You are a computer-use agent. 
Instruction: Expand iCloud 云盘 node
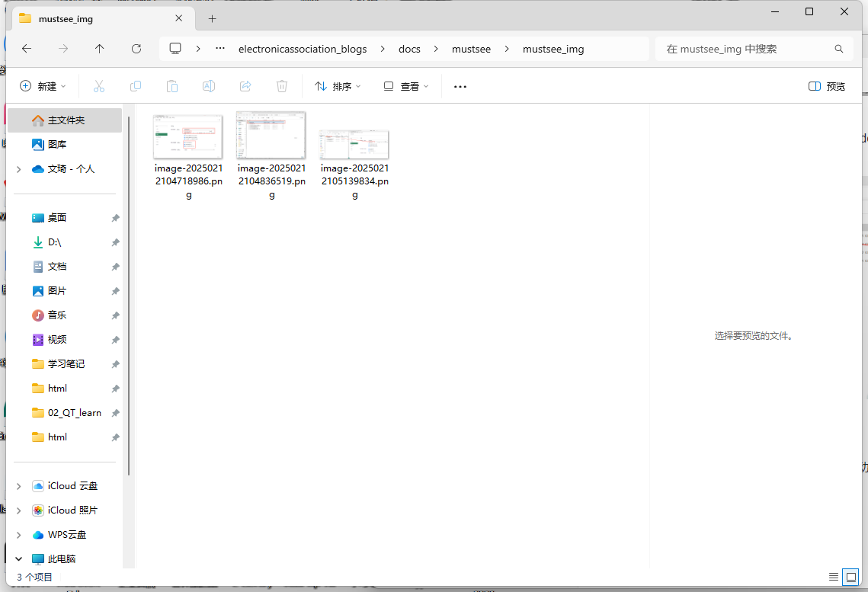coord(19,486)
